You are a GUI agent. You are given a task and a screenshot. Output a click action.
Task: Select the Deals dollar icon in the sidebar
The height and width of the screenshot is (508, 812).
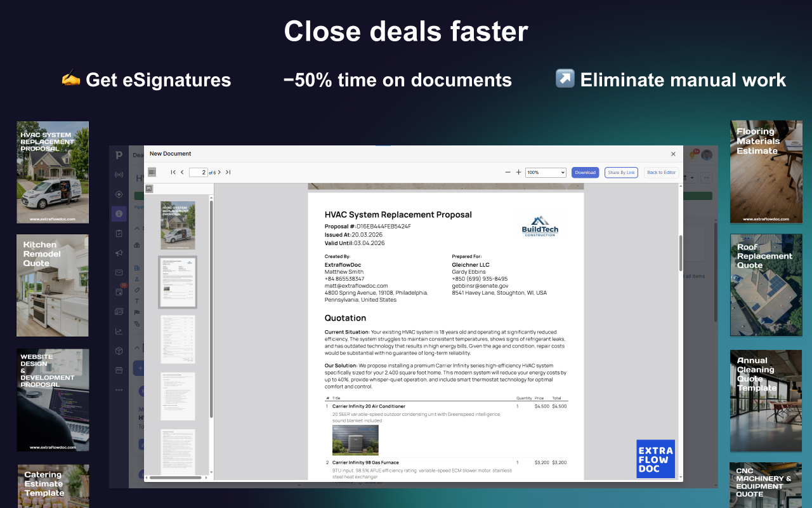[119, 213]
